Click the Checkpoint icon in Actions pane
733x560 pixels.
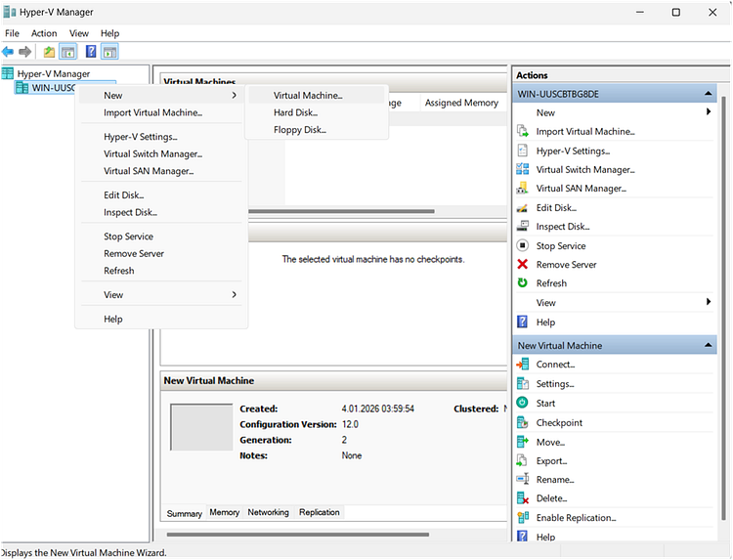coord(522,422)
